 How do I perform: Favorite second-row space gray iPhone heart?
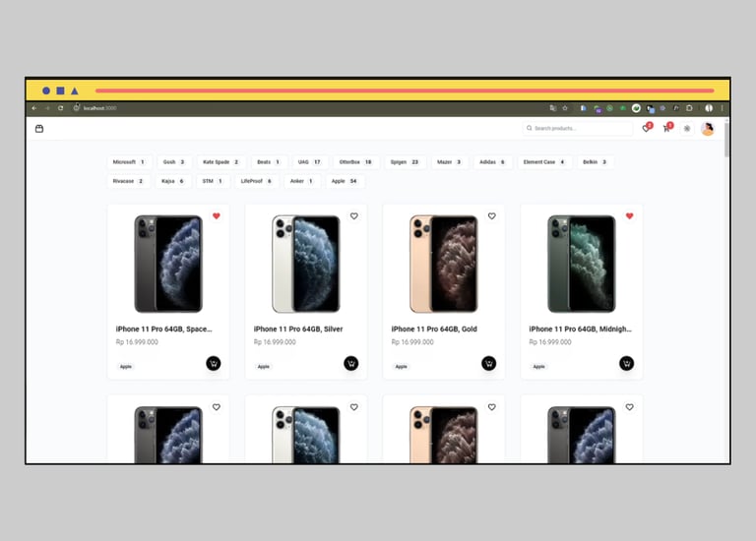(x=217, y=407)
